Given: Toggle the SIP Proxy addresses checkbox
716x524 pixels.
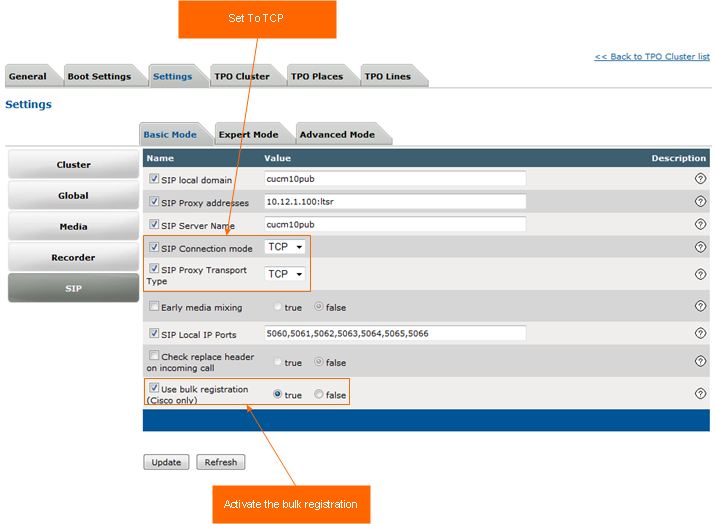Looking at the screenshot, I should click(154, 201).
